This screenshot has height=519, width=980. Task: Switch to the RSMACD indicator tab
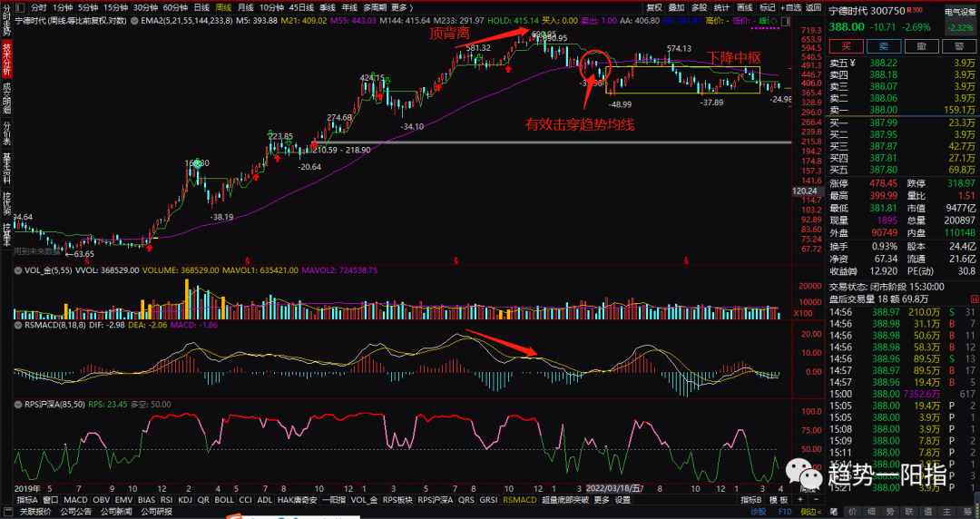pos(520,500)
